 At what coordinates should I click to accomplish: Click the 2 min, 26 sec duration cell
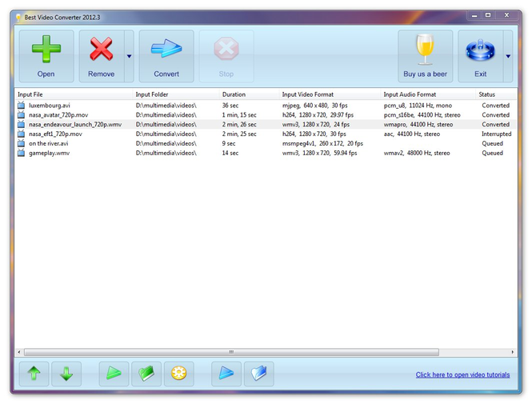coord(239,125)
